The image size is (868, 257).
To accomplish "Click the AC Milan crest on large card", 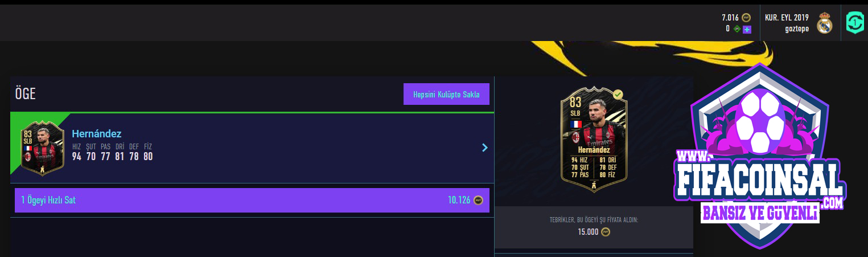I will (x=576, y=137).
